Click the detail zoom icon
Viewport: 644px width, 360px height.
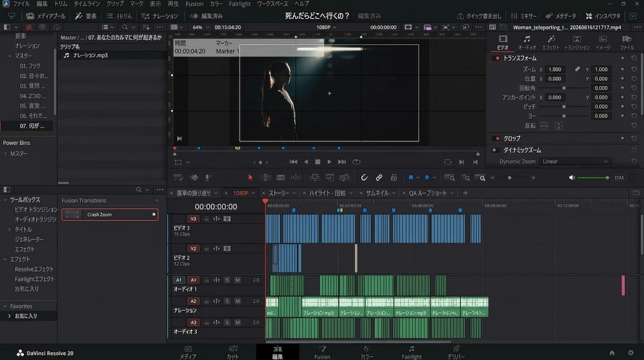point(465,177)
